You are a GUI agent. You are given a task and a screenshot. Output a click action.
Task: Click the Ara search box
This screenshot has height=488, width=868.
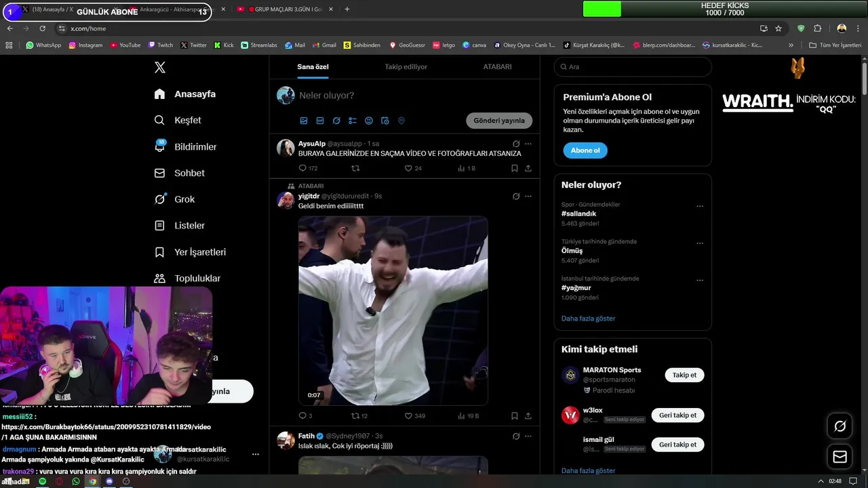tap(633, 67)
